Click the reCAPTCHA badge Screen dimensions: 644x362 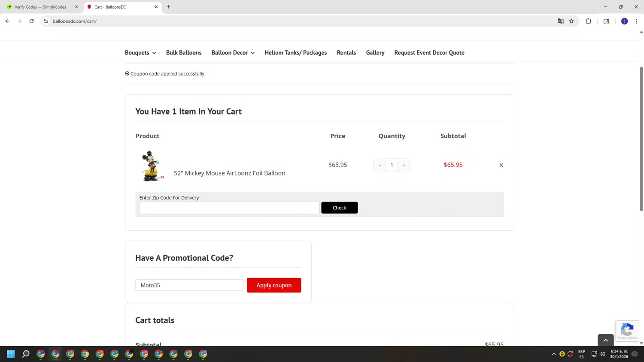point(627,331)
